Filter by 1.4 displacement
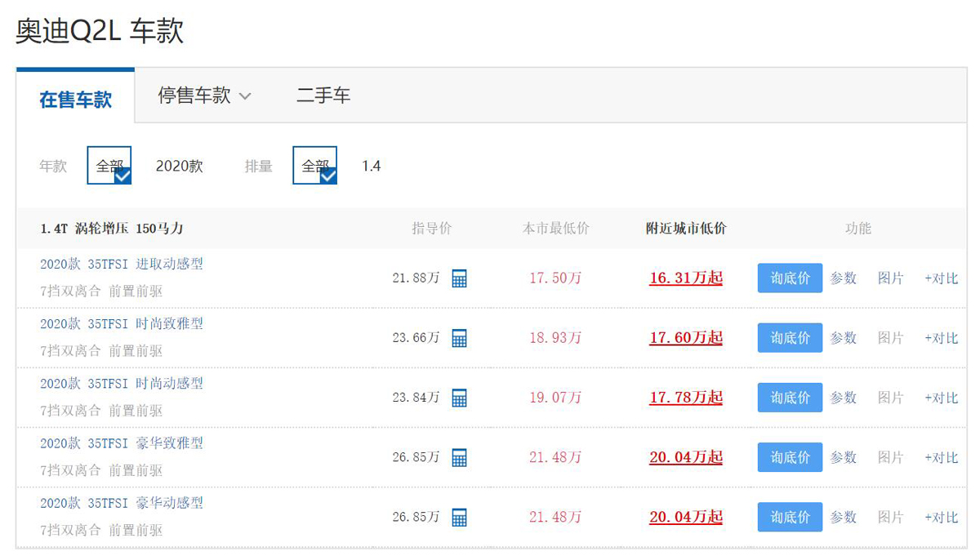The image size is (980, 556). [x=372, y=166]
